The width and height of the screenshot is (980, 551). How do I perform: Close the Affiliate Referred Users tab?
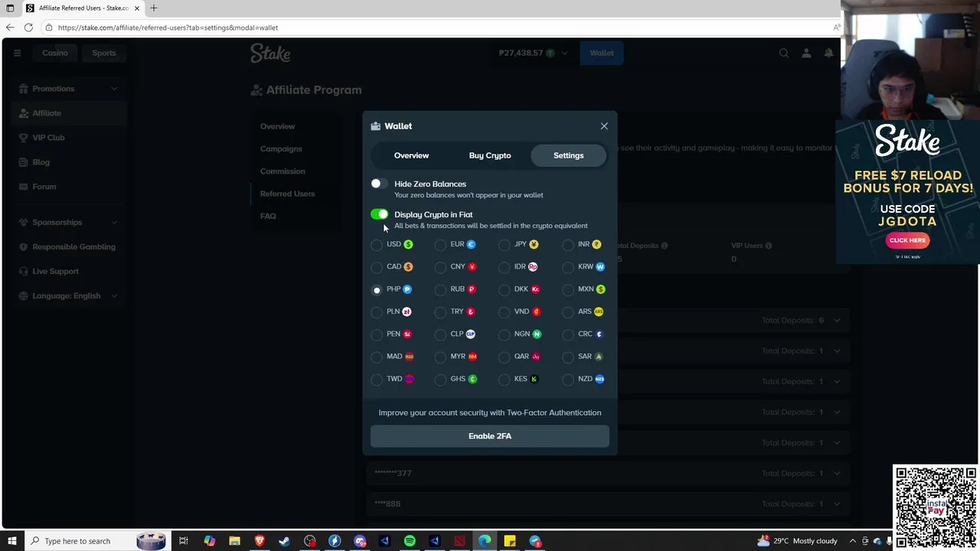coord(138,8)
